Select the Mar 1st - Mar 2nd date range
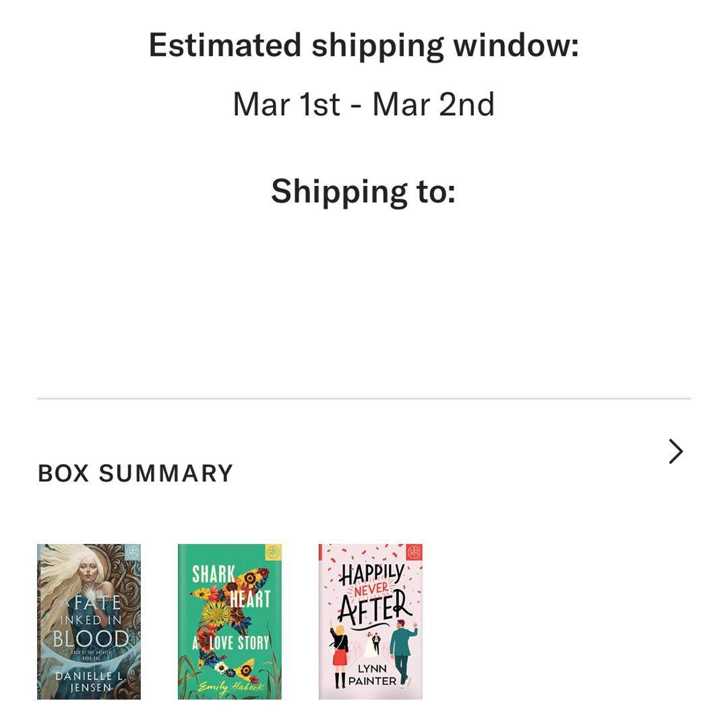Viewport: 728px width, 728px height. pos(364,104)
